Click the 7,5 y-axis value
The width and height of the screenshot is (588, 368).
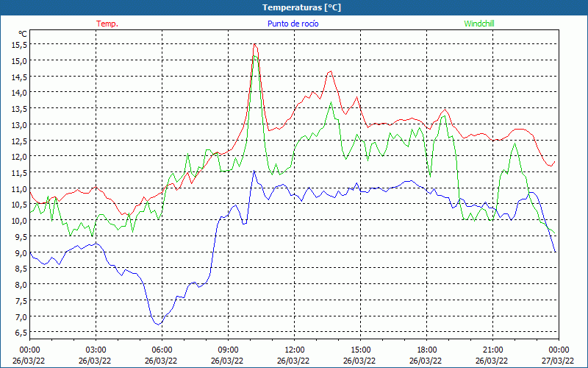click(21, 301)
